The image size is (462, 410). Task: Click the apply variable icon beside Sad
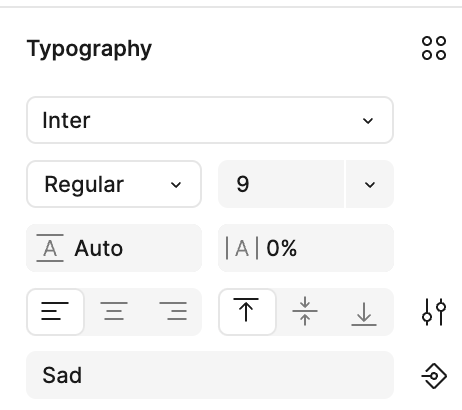pyautogui.click(x=434, y=376)
